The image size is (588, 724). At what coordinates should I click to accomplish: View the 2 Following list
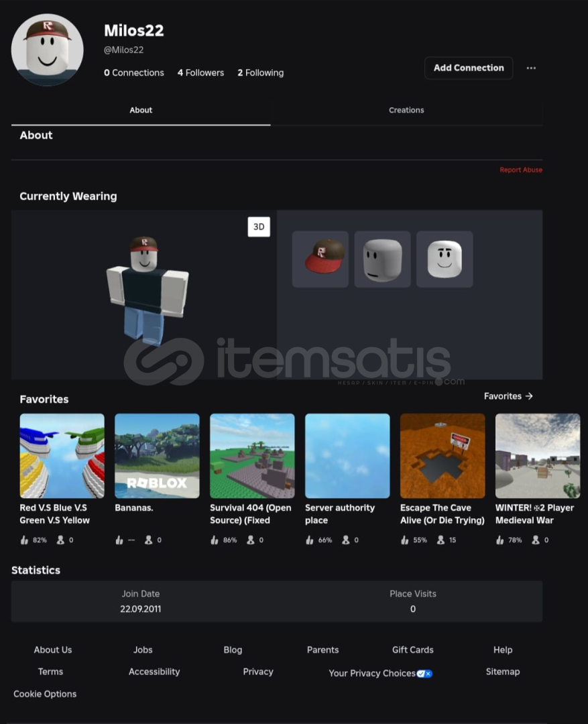[x=261, y=72]
